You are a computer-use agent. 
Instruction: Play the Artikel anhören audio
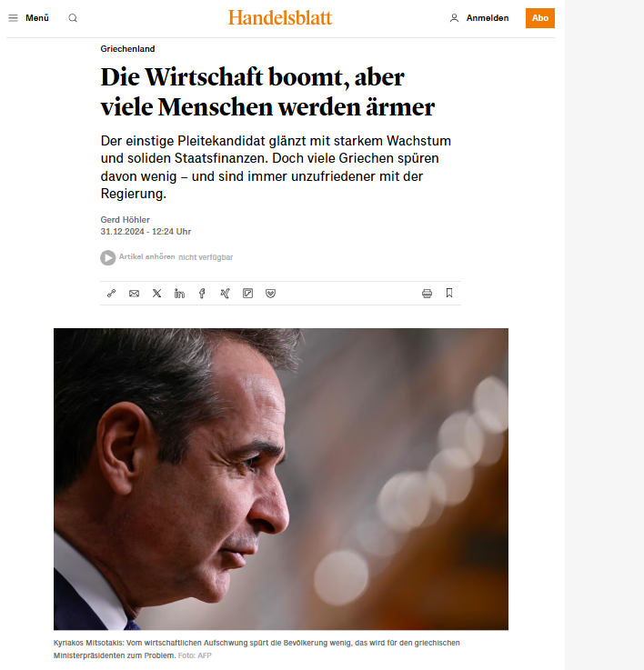[x=107, y=257]
